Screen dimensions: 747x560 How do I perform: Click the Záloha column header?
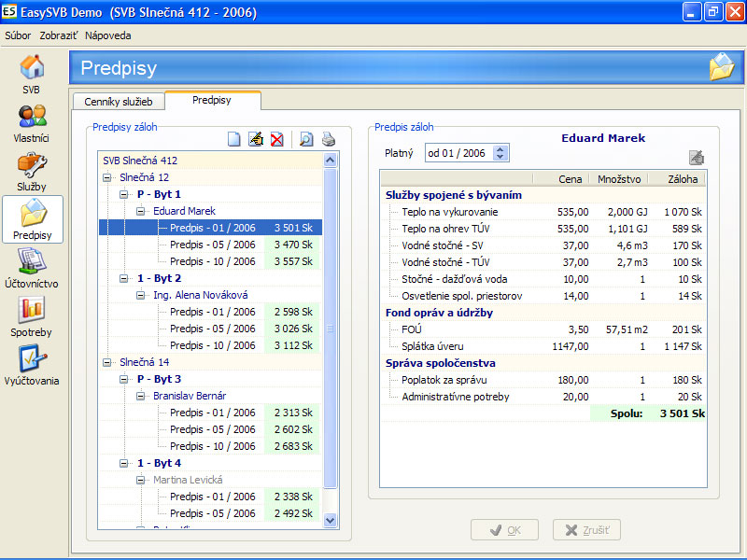pyautogui.click(x=676, y=179)
